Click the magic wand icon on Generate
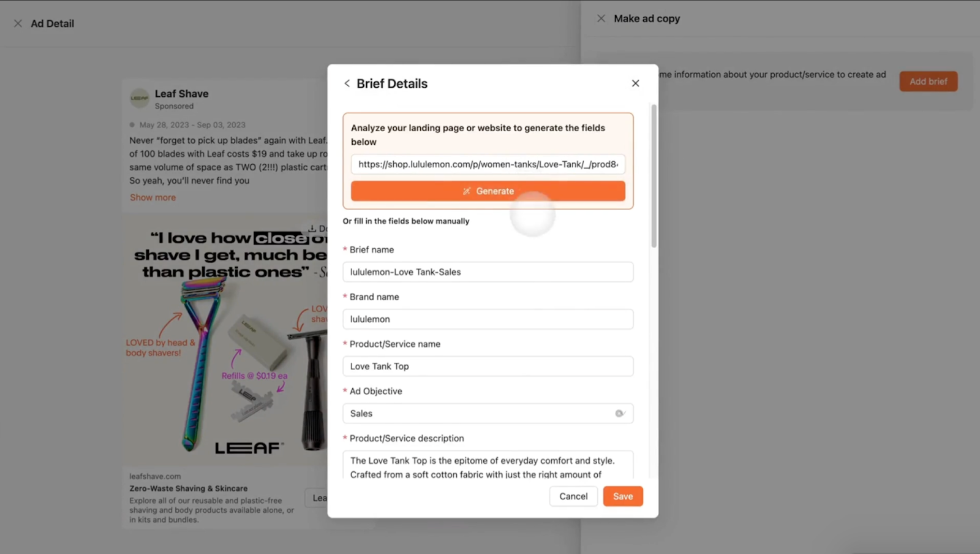Screen dimensions: 980x554 (x=466, y=191)
